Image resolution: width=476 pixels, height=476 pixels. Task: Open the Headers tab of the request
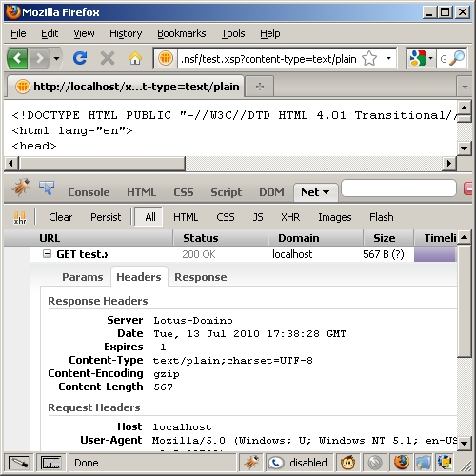coord(139,277)
